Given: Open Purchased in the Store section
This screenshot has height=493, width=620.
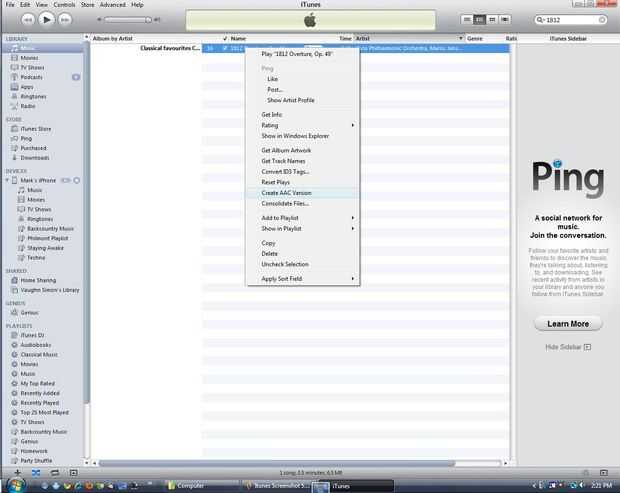Looking at the screenshot, I should [x=33, y=148].
